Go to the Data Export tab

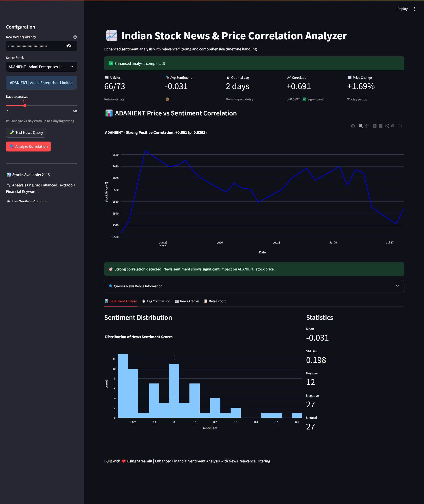pos(215,301)
